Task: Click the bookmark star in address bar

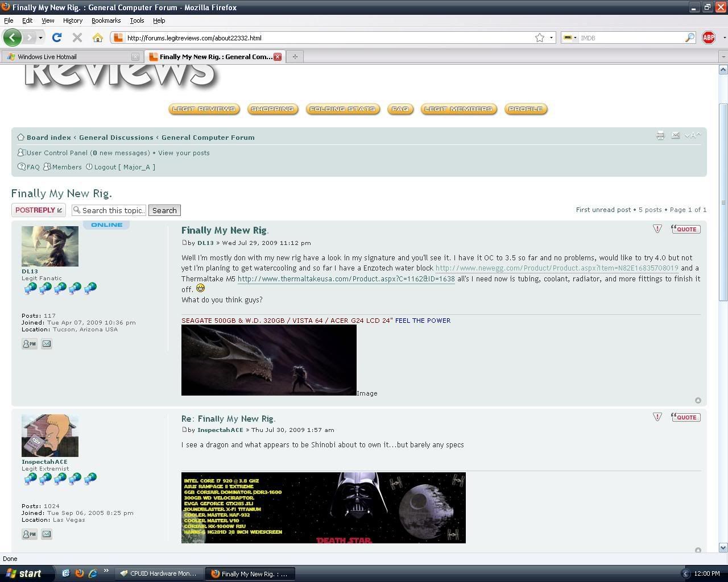Action: coord(539,38)
